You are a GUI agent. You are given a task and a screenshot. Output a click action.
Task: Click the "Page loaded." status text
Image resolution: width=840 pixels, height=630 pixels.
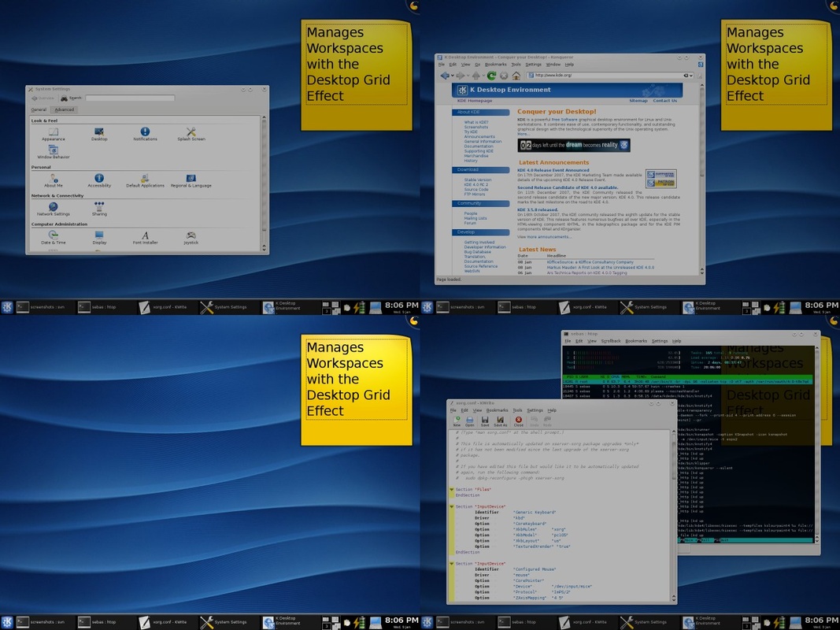coord(449,280)
